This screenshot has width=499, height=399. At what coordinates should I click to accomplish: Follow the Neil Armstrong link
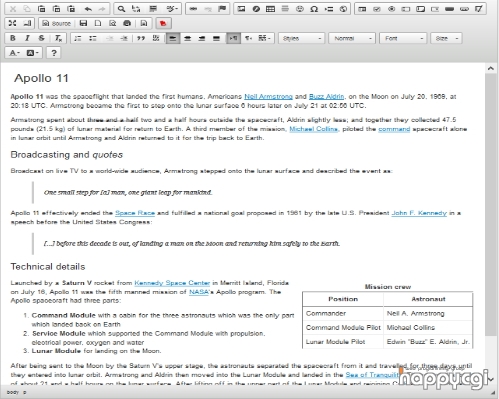(x=268, y=97)
